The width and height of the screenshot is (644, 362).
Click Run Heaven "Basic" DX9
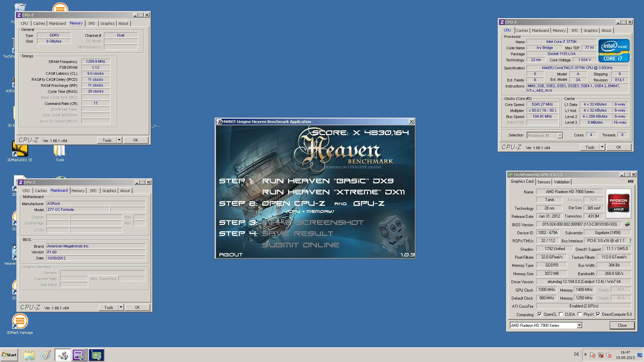click(328, 181)
